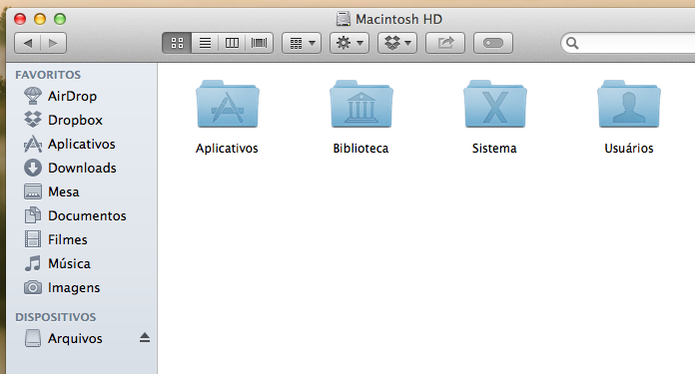The height and width of the screenshot is (374, 695).
Task: Click the Finder search field
Action: [x=628, y=43]
